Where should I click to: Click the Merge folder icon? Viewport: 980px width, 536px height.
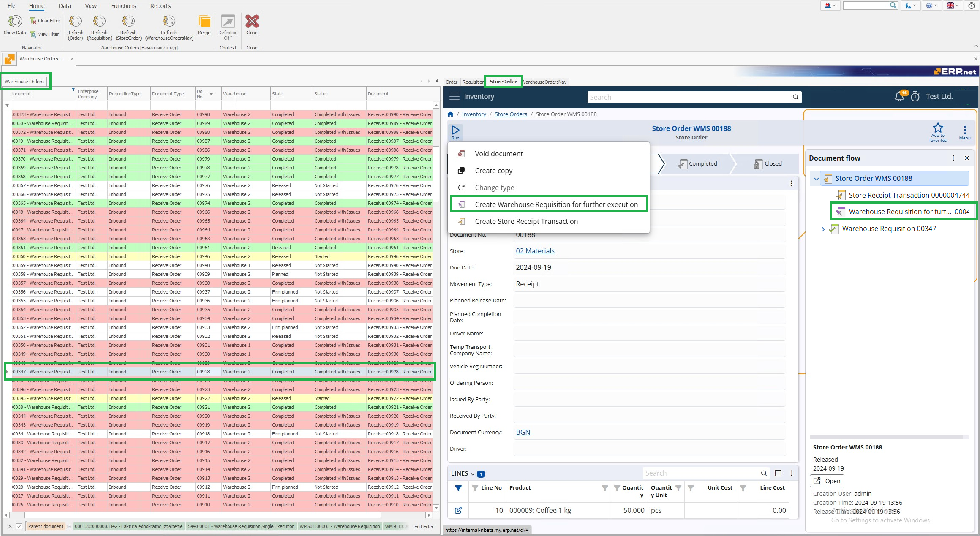(204, 21)
